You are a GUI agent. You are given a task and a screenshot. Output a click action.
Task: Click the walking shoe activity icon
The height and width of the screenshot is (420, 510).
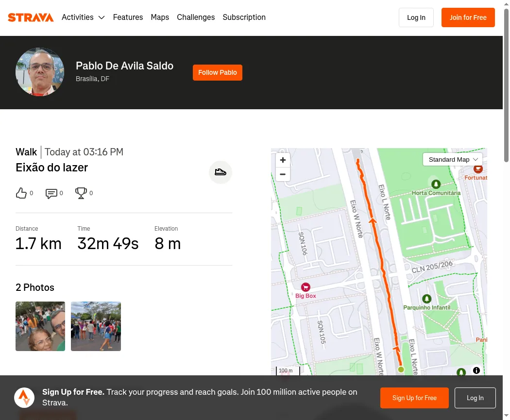click(x=220, y=172)
